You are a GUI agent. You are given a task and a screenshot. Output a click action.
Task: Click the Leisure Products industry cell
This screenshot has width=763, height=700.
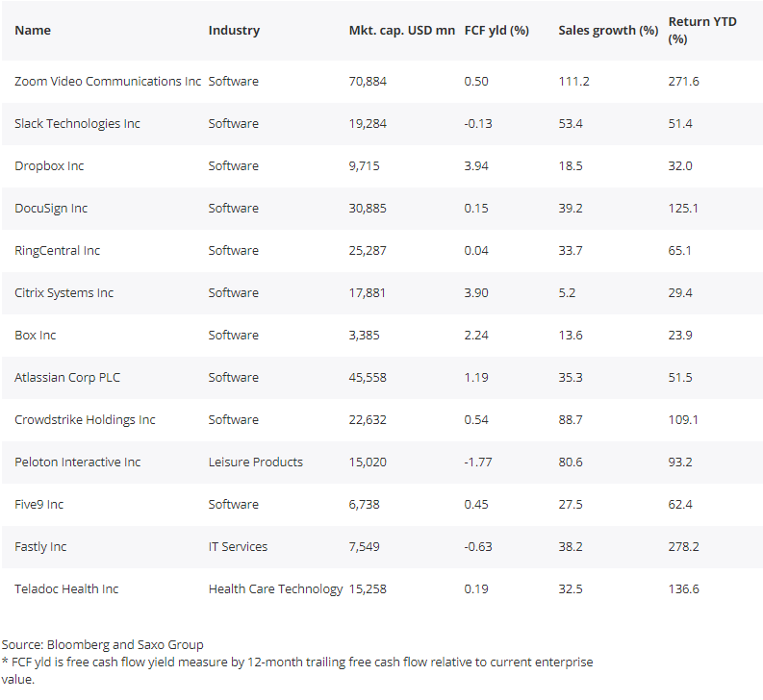pos(256,462)
